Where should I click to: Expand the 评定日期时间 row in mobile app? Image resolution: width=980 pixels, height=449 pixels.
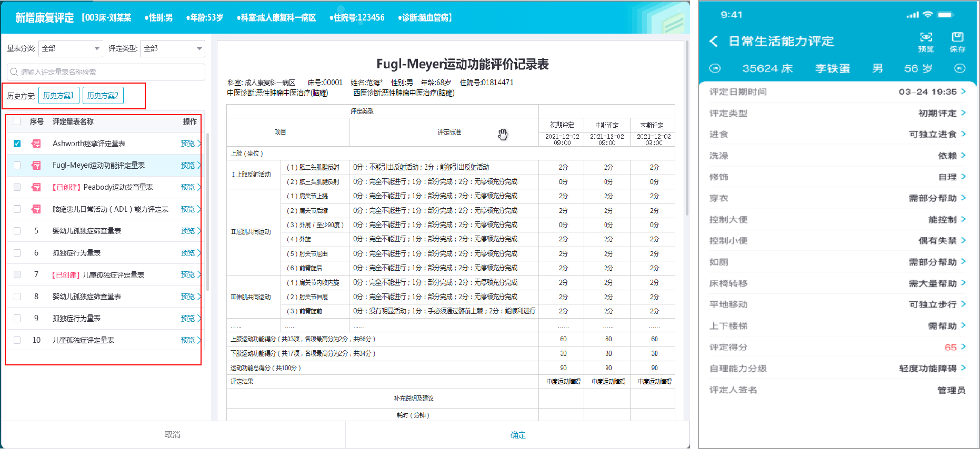pyautogui.click(x=837, y=92)
